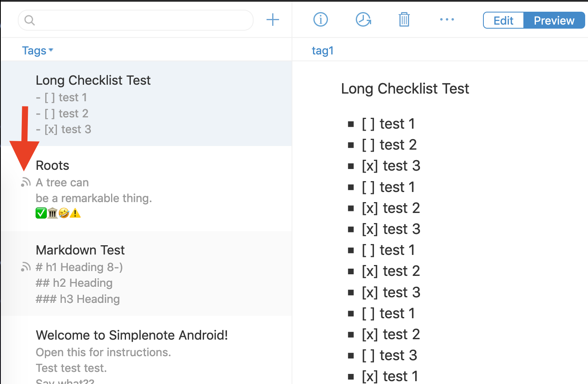Click the published icon next to Roots note

coord(25,182)
